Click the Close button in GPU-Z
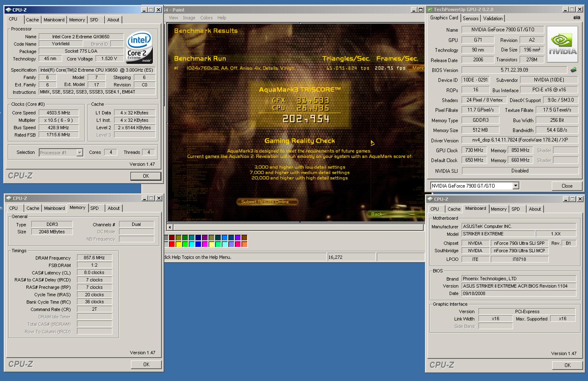Image resolution: width=588 pixels, height=381 pixels. coord(567,186)
